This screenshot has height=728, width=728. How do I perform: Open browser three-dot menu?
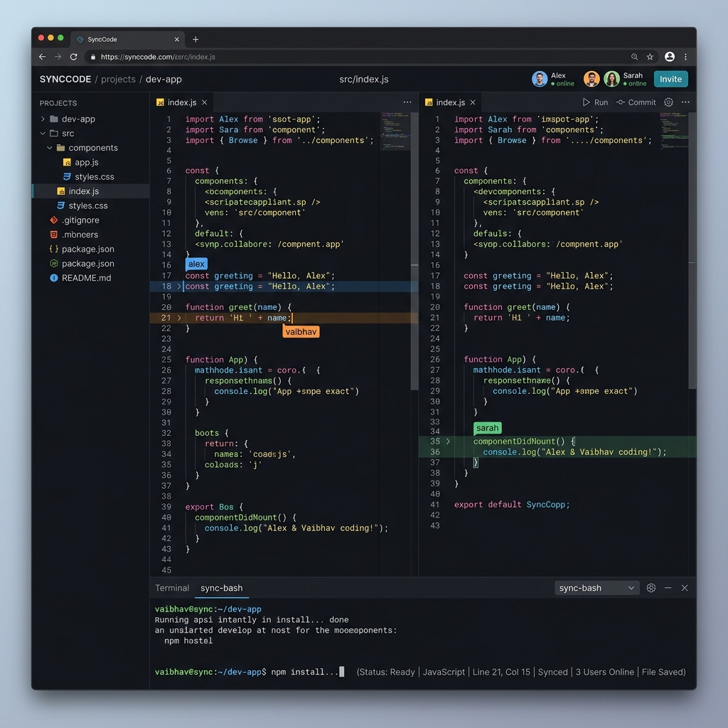tap(686, 57)
